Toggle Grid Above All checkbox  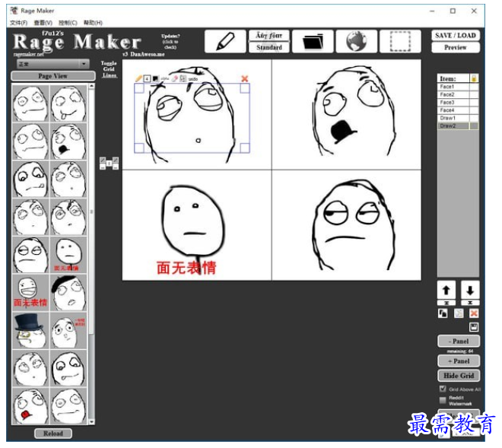pos(443,389)
